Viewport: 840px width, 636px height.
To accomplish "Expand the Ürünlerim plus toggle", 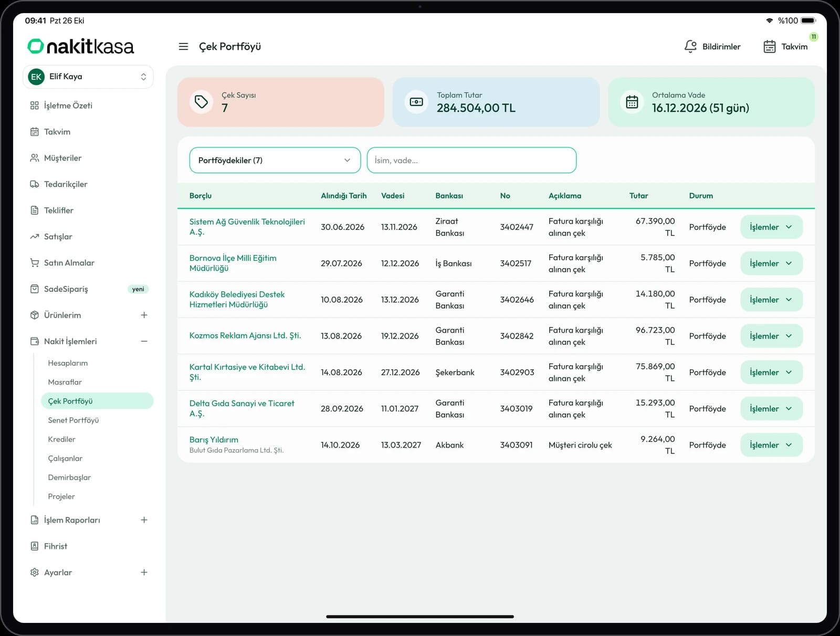I will [144, 315].
